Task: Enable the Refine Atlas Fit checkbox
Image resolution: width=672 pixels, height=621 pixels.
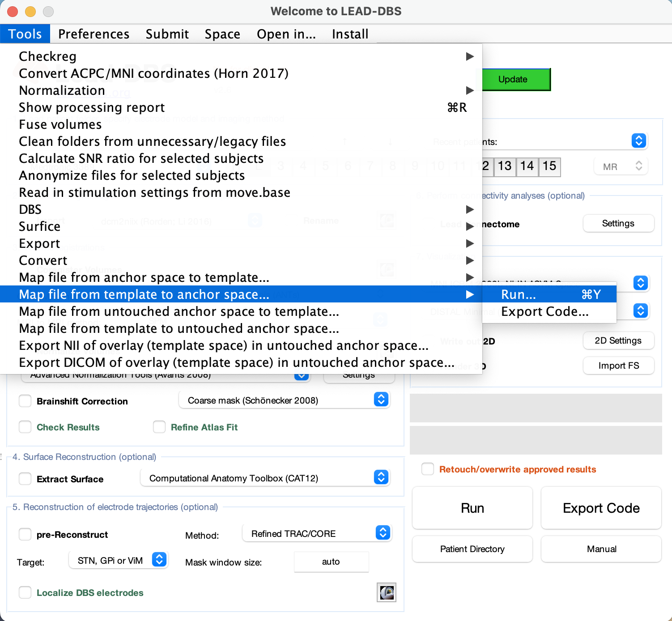Action: (159, 427)
